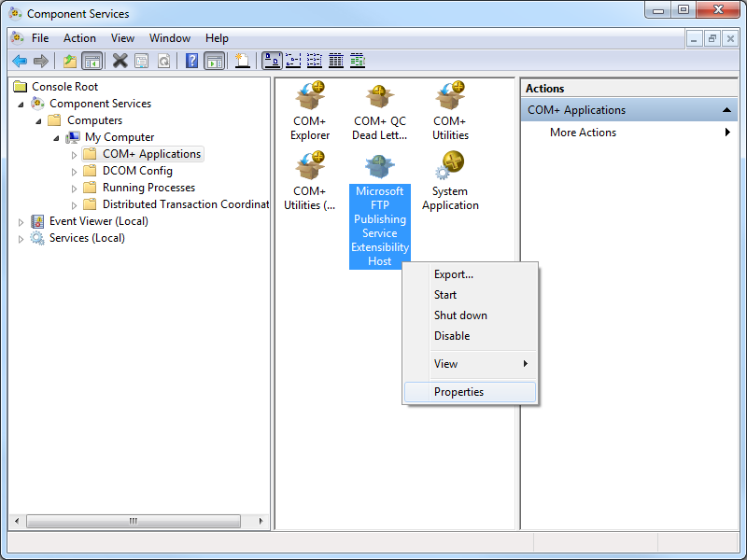This screenshot has width=747, height=560.
Task: Toggle Show/Hide Action Pane toolbar button
Action: (x=215, y=61)
